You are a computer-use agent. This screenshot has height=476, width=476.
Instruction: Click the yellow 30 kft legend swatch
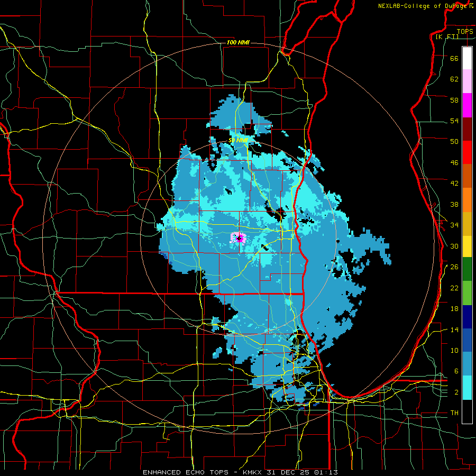pos(467,246)
